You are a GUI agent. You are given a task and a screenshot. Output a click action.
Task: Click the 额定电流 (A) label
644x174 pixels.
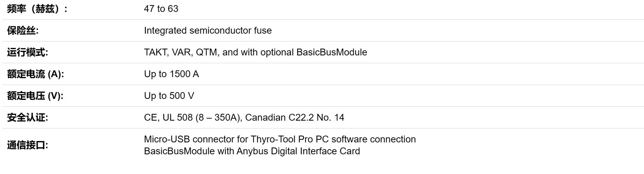click(35, 74)
